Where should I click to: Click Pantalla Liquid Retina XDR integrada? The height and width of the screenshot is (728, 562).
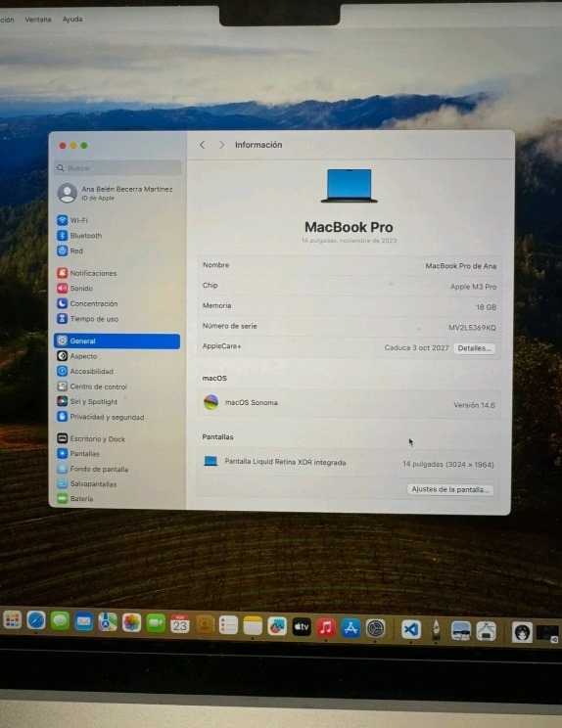[x=285, y=462]
